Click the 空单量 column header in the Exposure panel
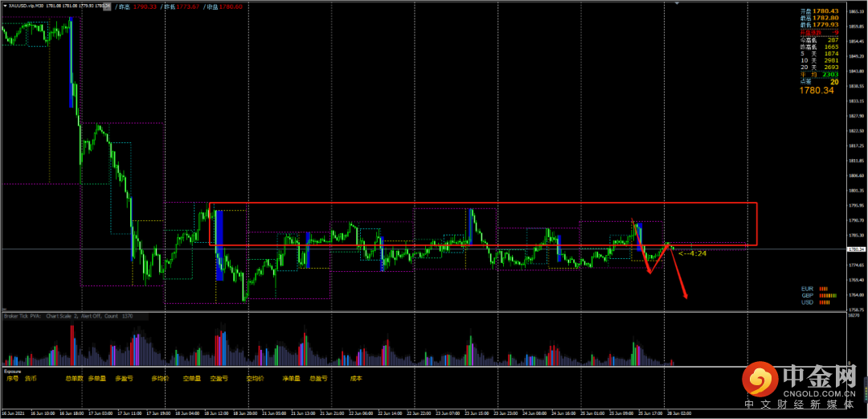Viewport: 868px width, 419px height. click(x=191, y=379)
